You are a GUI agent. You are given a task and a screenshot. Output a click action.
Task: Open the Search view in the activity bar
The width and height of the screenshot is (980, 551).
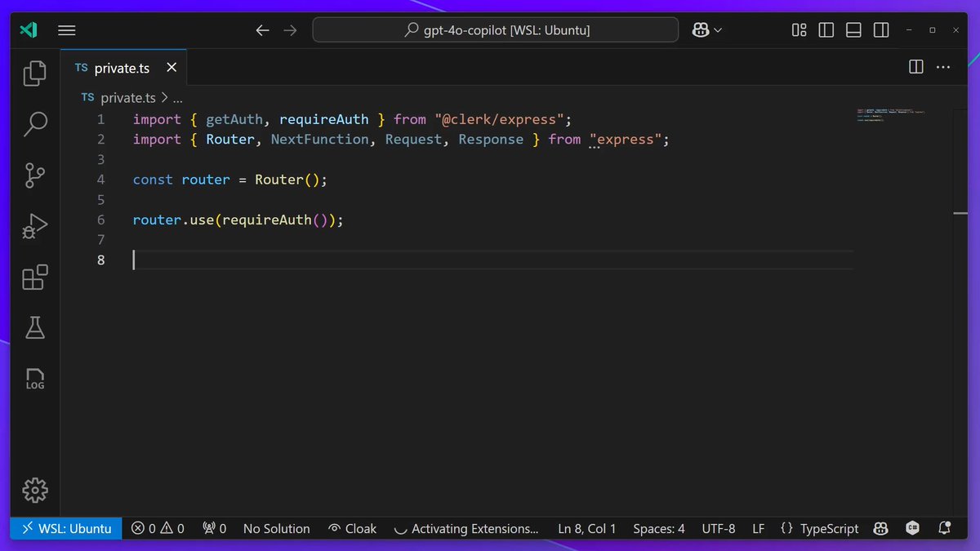point(35,124)
